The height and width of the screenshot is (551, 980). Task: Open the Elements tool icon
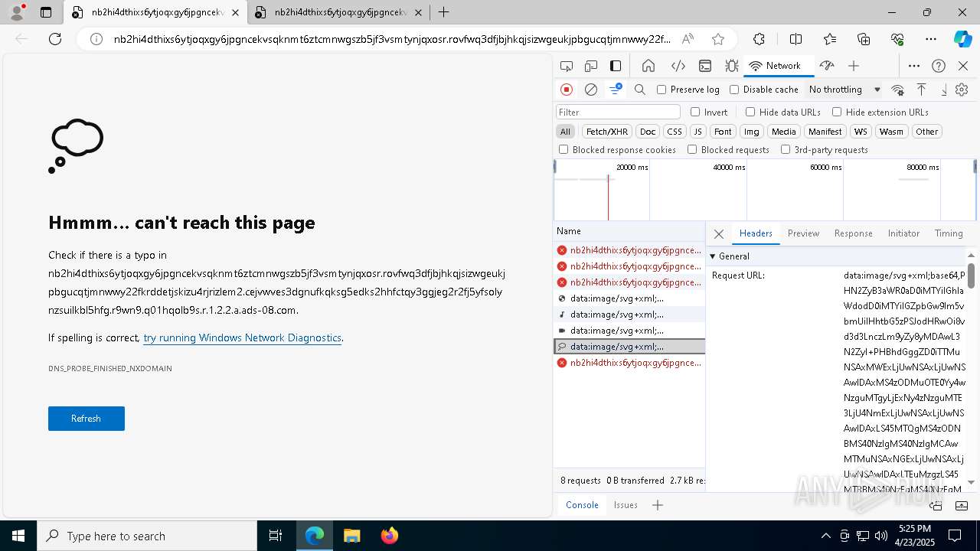click(678, 66)
